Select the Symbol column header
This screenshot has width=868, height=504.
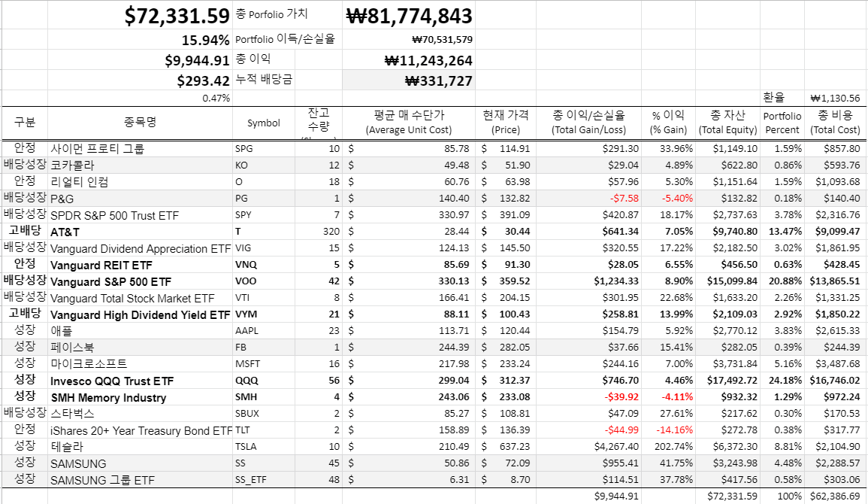(x=264, y=123)
